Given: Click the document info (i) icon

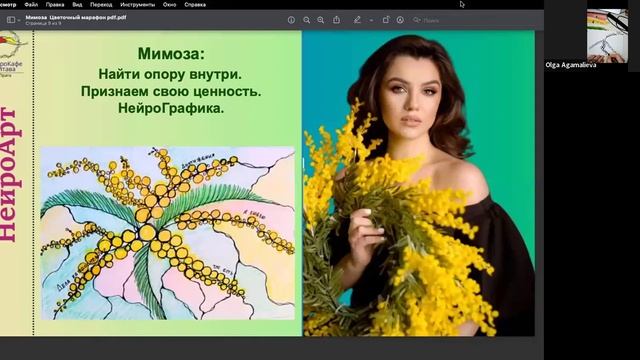Looking at the screenshot, I should 291,20.
